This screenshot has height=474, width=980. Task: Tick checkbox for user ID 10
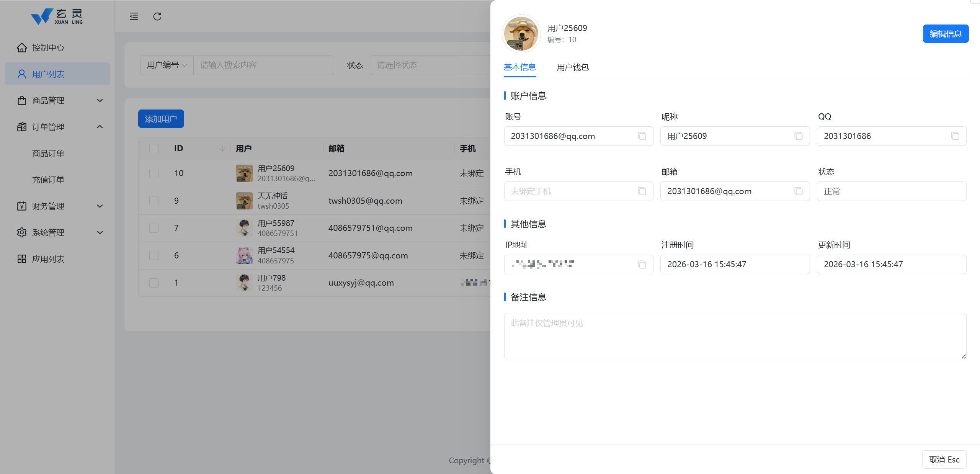(154, 173)
